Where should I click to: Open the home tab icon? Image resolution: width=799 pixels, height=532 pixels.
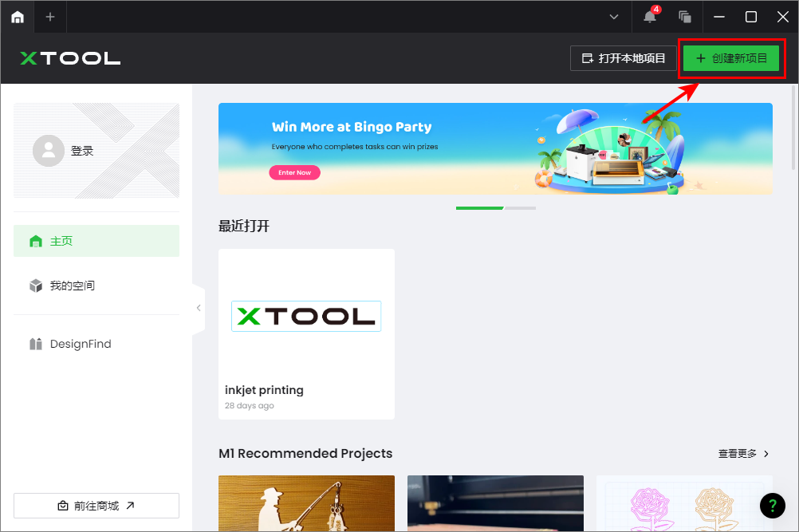(x=18, y=17)
